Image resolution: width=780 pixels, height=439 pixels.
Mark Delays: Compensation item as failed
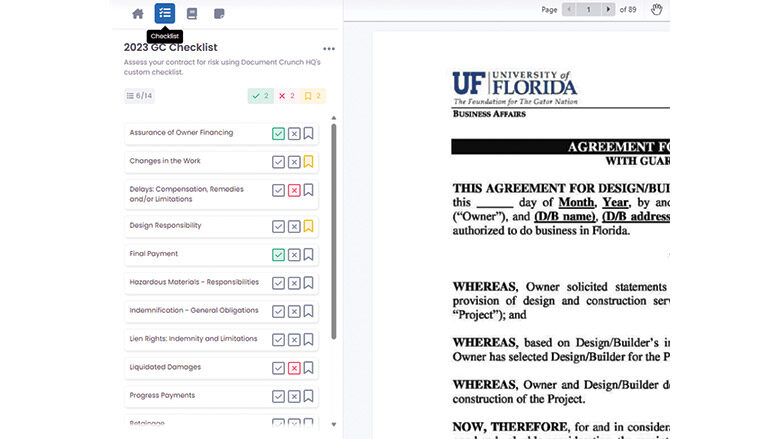point(294,190)
